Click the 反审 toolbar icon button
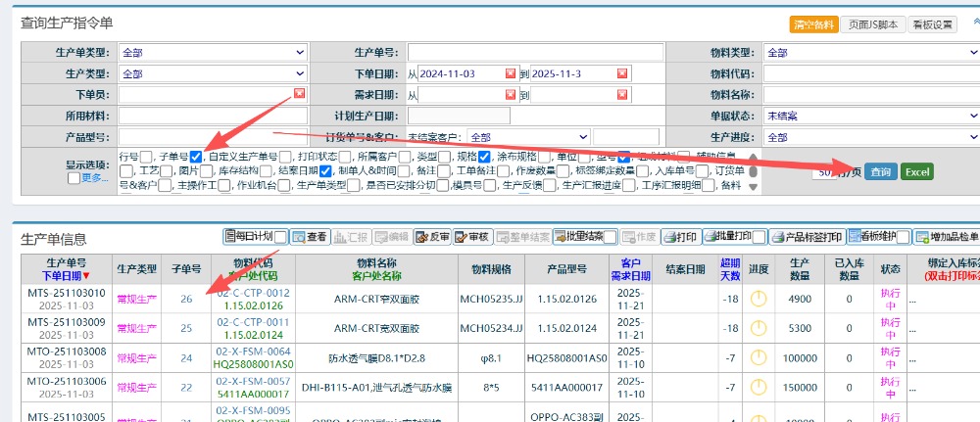 coord(432,237)
